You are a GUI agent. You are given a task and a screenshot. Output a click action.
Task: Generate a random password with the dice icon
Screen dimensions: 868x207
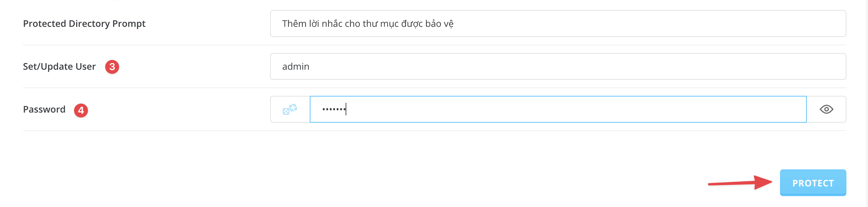click(x=290, y=109)
